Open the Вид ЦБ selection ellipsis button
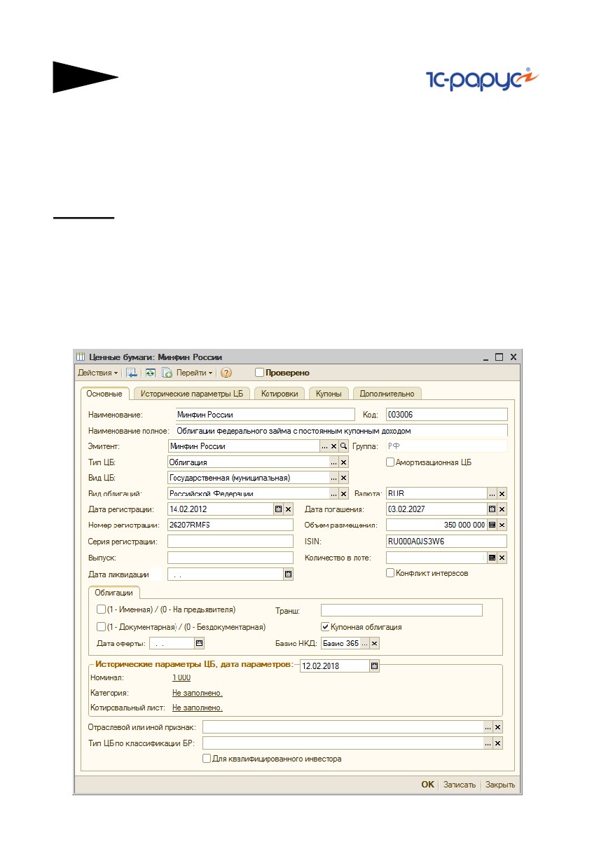Viewport: 613px width, 868px height. click(x=334, y=478)
